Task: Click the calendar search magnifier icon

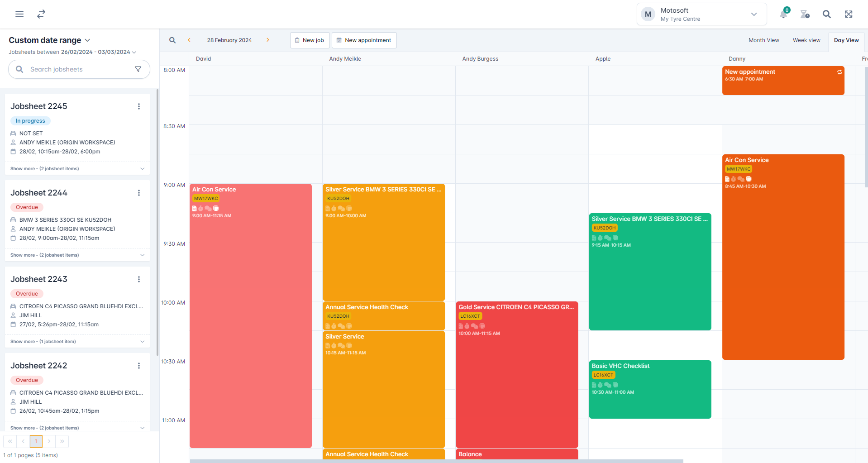Action: (172, 40)
